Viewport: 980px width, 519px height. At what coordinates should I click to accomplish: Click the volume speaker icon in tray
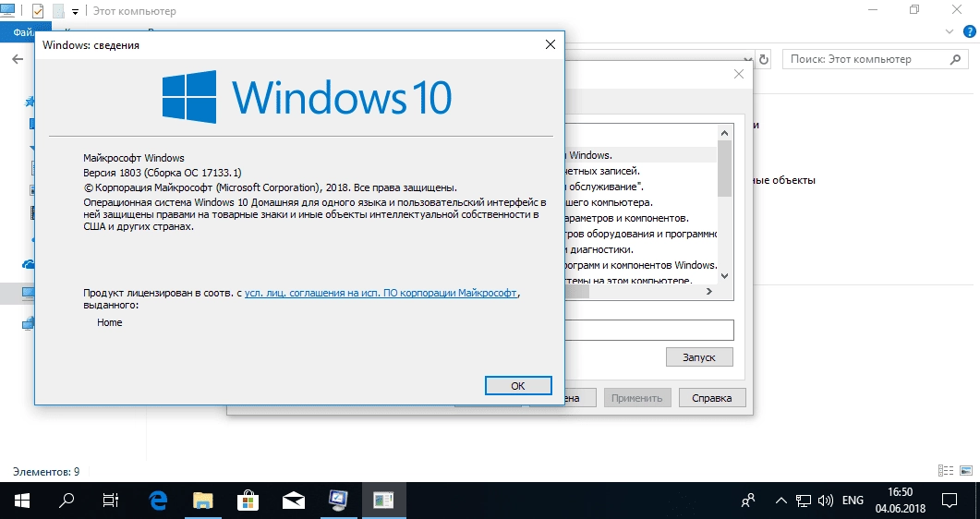tap(826, 501)
